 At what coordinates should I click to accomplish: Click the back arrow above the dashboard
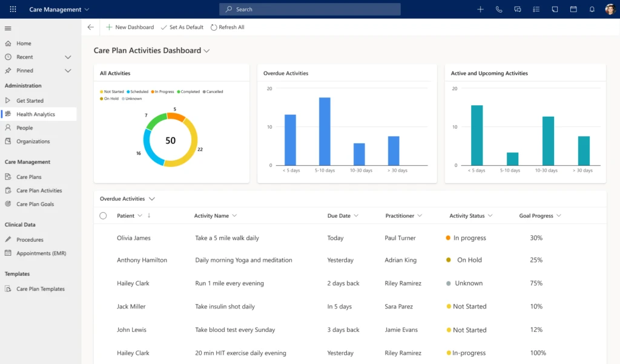[x=90, y=27]
